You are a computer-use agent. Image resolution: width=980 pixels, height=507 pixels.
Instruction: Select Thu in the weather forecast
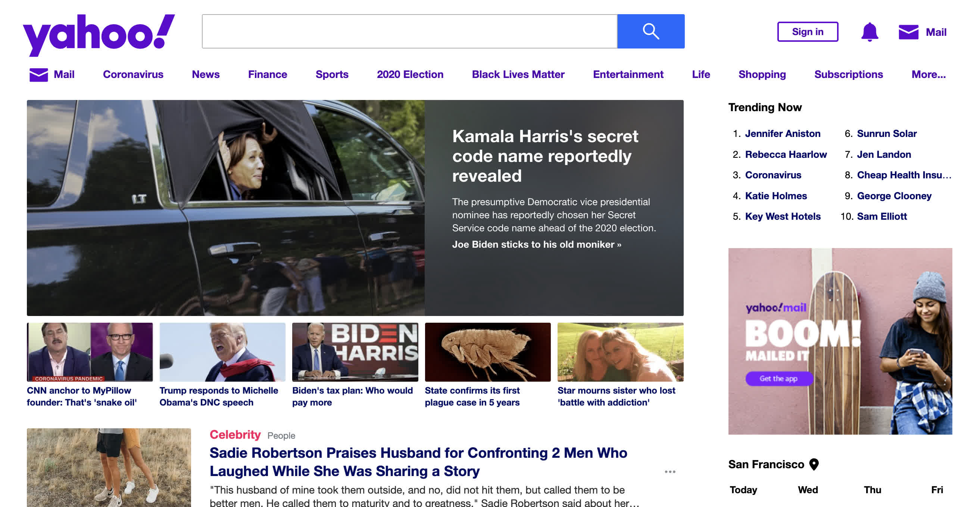click(x=873, y=489)
